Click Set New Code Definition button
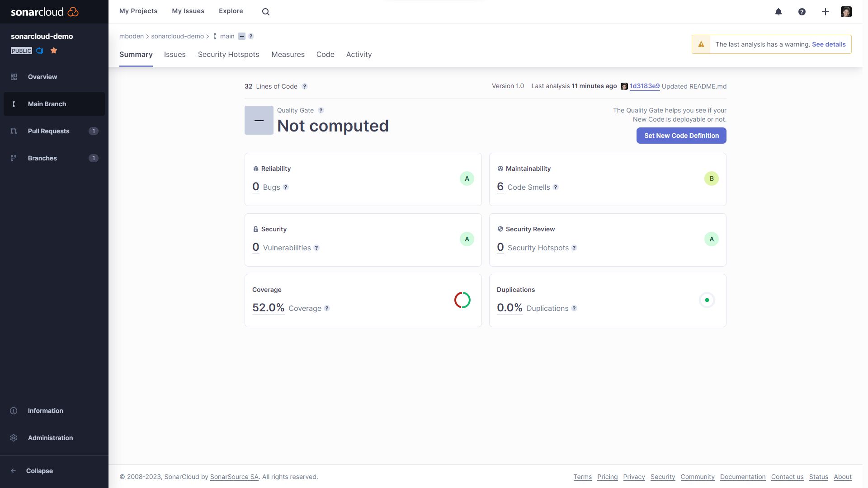 click(x=681, y=136)
